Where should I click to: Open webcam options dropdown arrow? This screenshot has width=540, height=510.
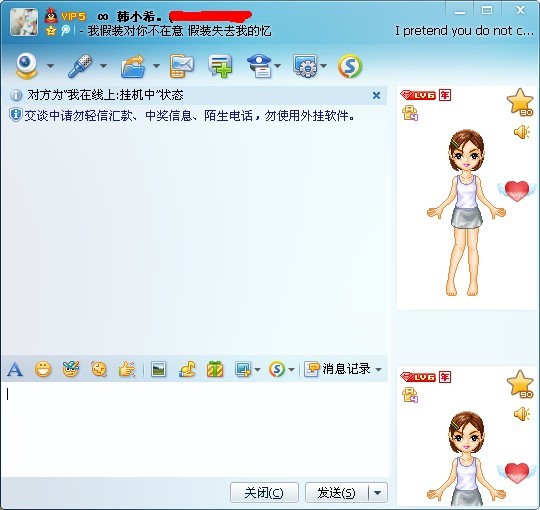pyautogui.click(x=50, y=65)
